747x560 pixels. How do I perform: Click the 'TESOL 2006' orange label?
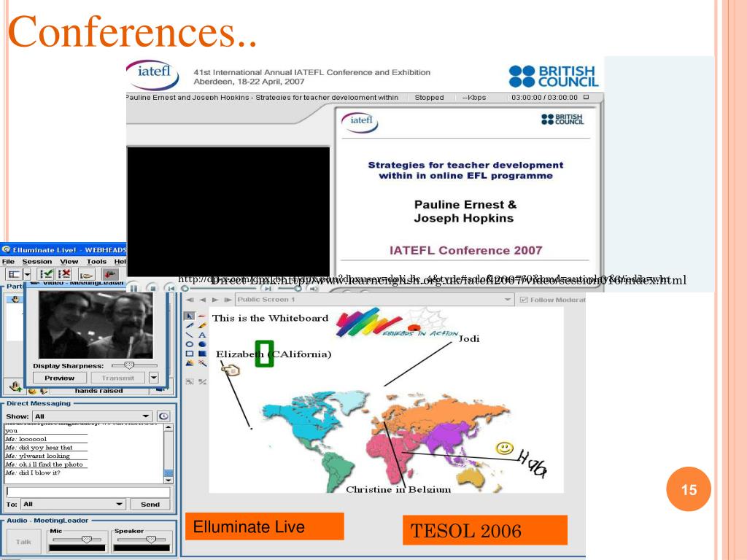pos(485,530)
